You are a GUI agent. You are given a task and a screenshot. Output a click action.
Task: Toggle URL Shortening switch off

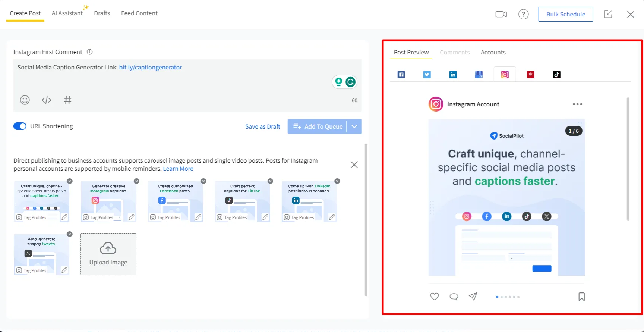(x=20, y=126)
